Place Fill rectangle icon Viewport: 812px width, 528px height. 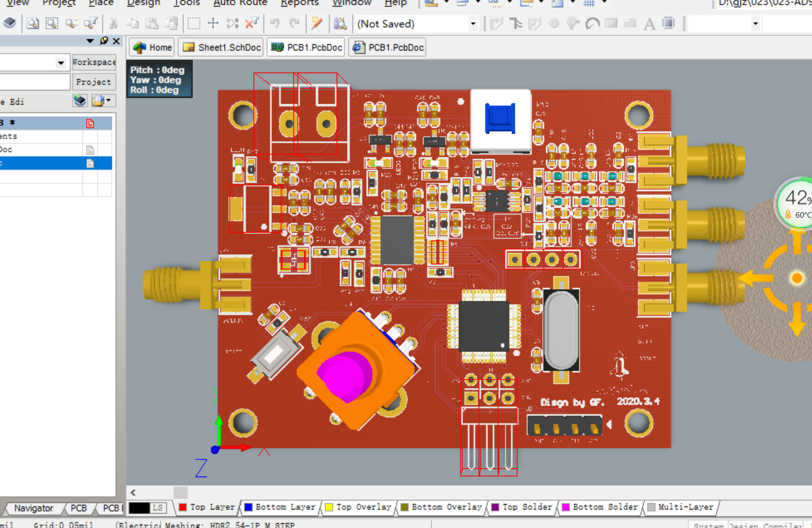pyautogui.click(x=611, y=23)
